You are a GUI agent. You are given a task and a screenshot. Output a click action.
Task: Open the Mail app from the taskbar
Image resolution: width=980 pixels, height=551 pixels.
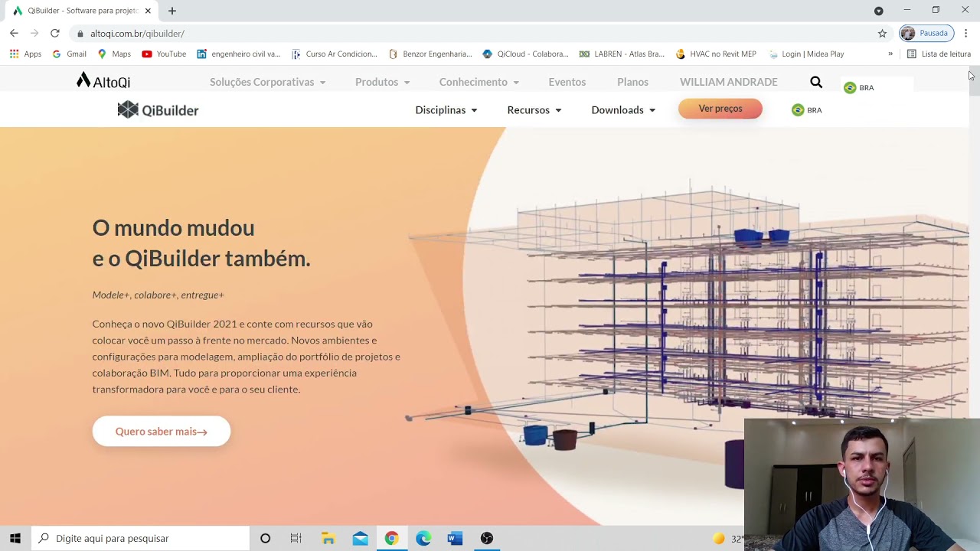pyautogui.click(x=360, y=538)
